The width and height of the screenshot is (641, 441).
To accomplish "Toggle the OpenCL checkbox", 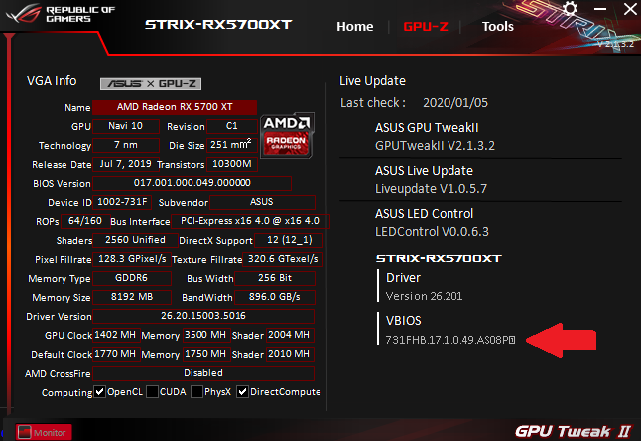I will pyautogui.click(x=99, y=392).
